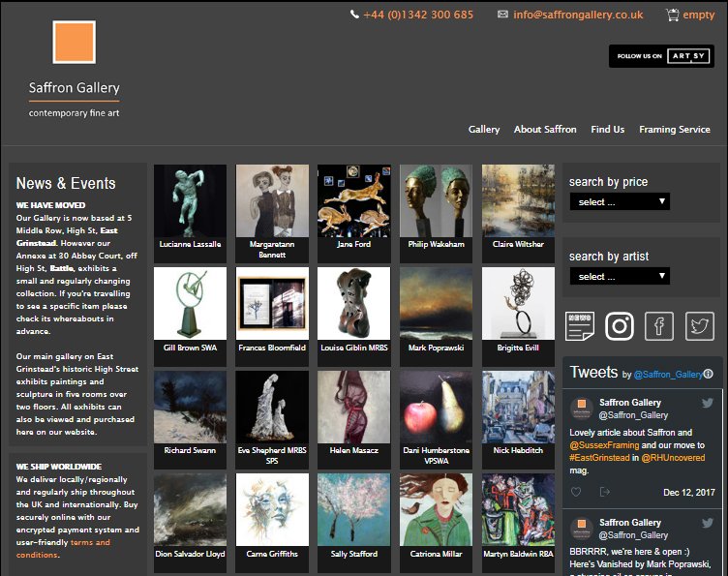Click the Saffron Gallery title text under logo

[x=75, y=88]
